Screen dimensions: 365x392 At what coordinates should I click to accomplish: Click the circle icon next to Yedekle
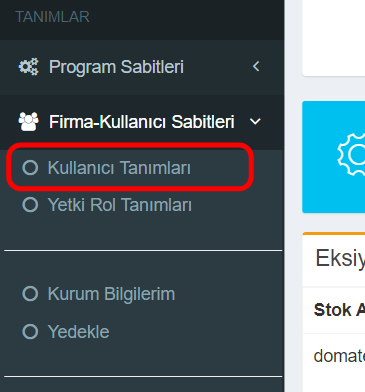30,332
